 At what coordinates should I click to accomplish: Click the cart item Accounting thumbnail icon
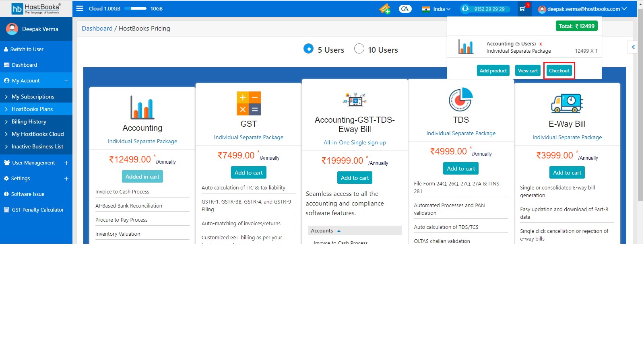coord(466,47)
